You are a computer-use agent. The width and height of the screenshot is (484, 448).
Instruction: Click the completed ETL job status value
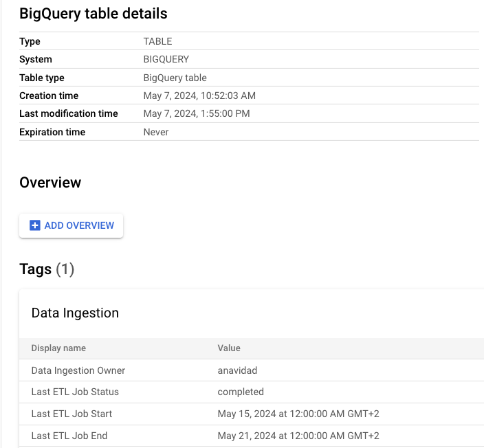click(241, 392)
